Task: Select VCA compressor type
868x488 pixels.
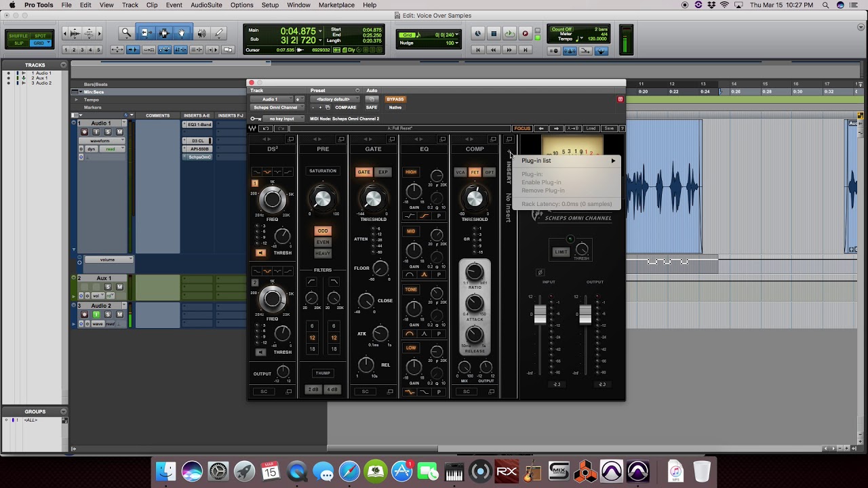Action: point(460,172)
